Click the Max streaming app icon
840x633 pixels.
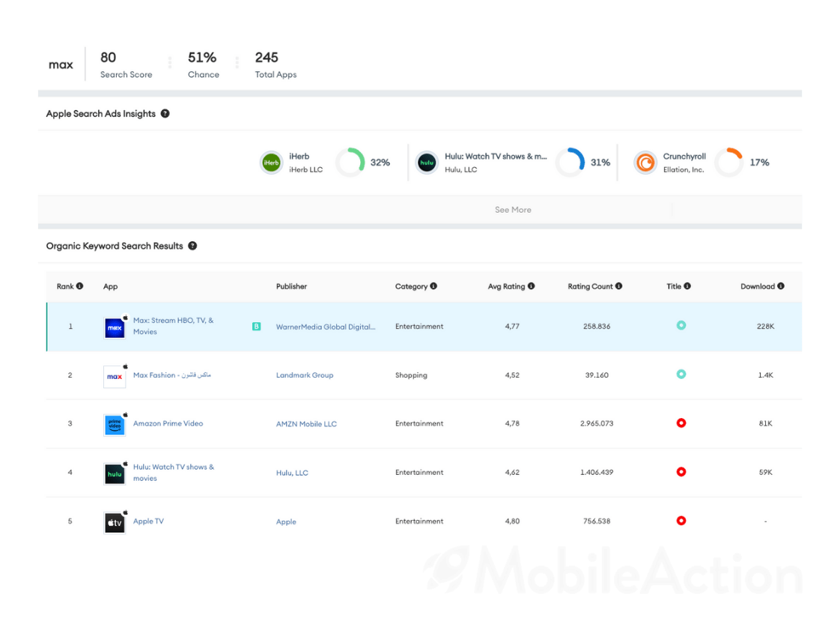tap(115, 327)
